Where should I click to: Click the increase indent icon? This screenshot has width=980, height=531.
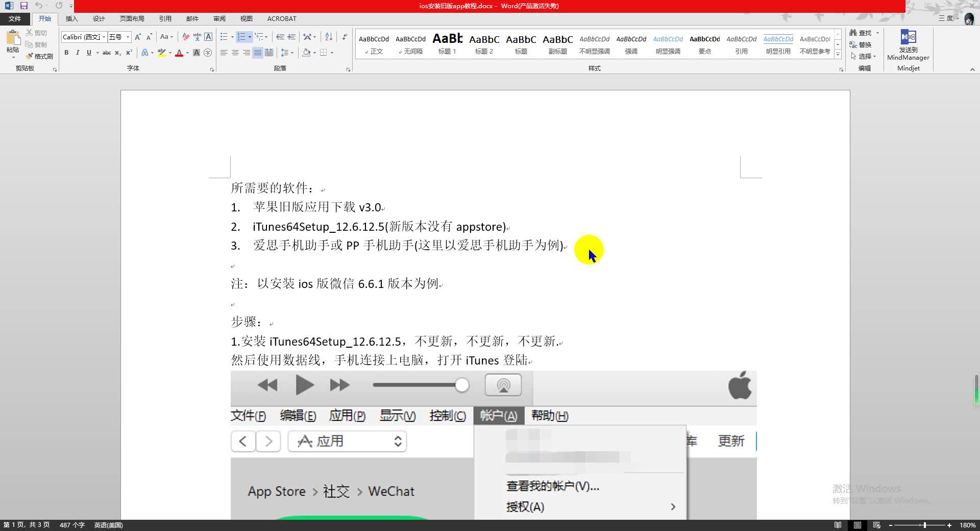click(291, 37)
